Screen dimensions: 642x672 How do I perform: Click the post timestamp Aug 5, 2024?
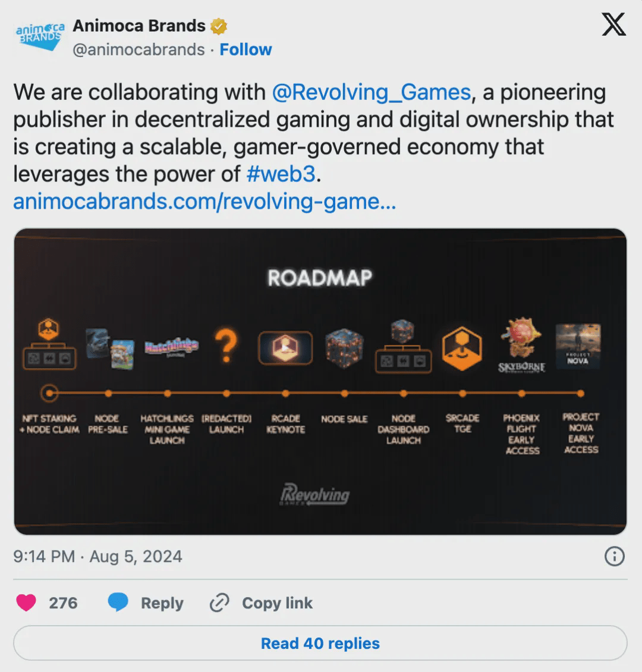coord(97,557)
